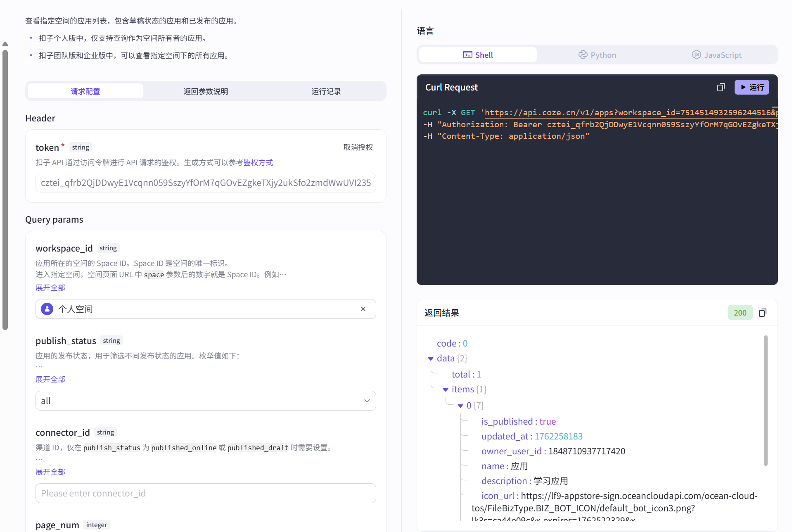
Task: Open the 运行记录 tab
Action: click(x=326, y=91)
